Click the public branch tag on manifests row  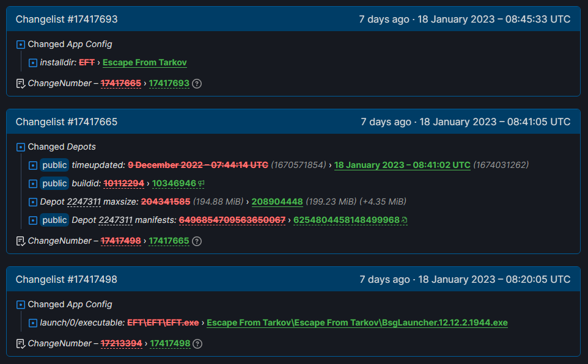[54, 220]
